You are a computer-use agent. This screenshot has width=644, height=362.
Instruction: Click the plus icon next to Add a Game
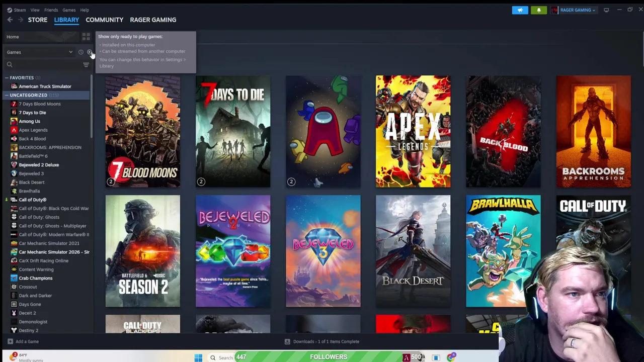click(10, 341)
